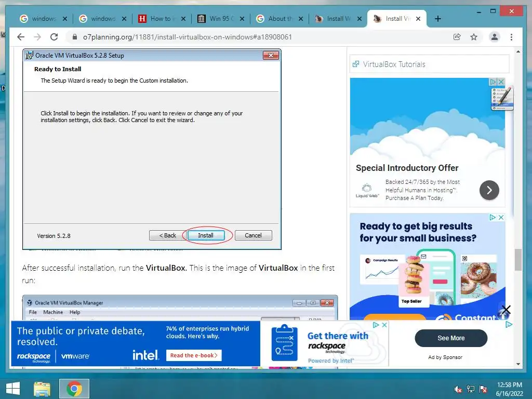This screenshot has width=532, height=399.
Task: Click the 'Get there with rackspace' ad
Action: point(324,343)
